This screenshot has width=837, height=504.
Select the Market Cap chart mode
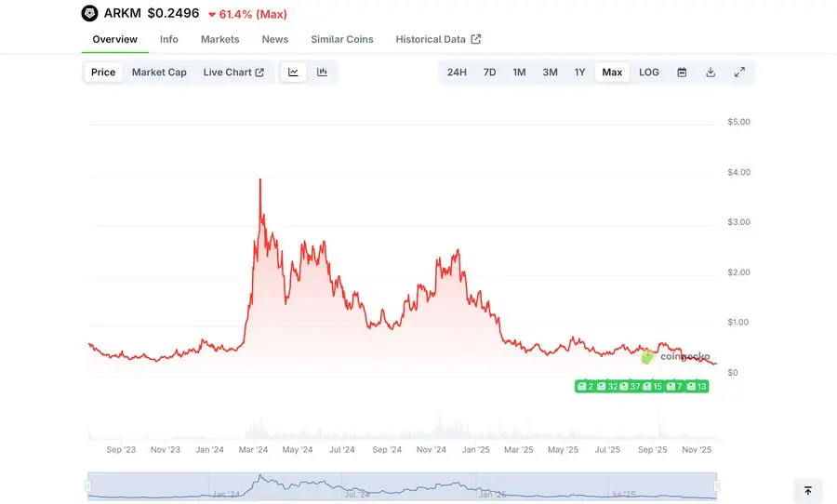click(x=159, y=73)
